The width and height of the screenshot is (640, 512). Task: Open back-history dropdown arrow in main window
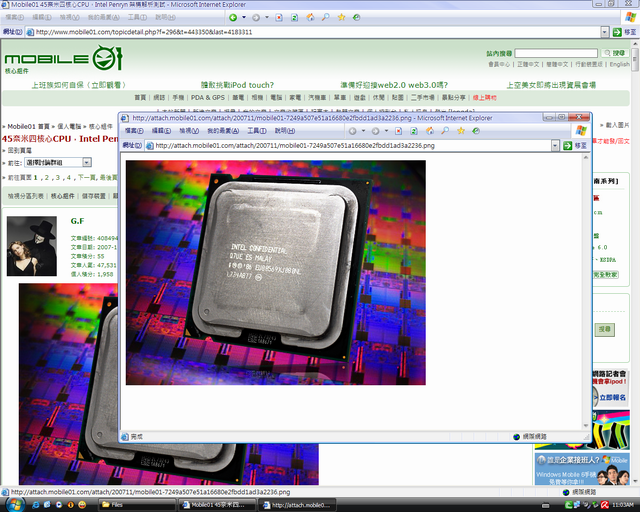[x=244, y=18]
